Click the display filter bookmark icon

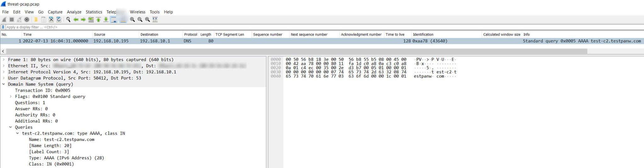[3, 27]
